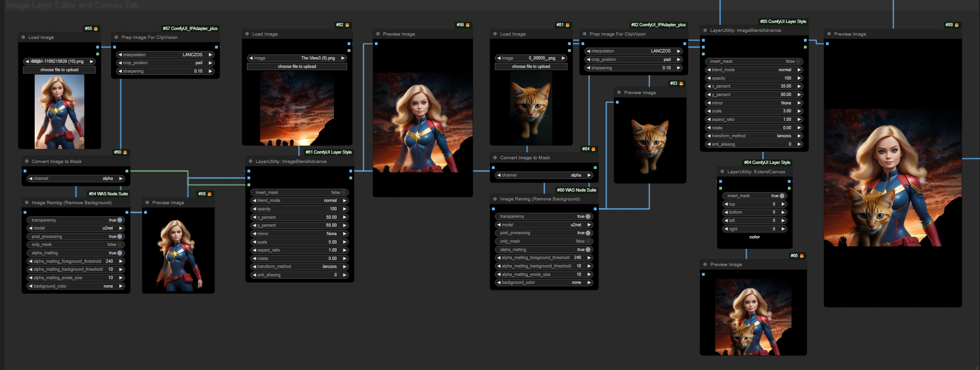Screen dimensions: 980x370
Task: Click the fox badge icon beside #83
Action: click(x=681, y=84)
